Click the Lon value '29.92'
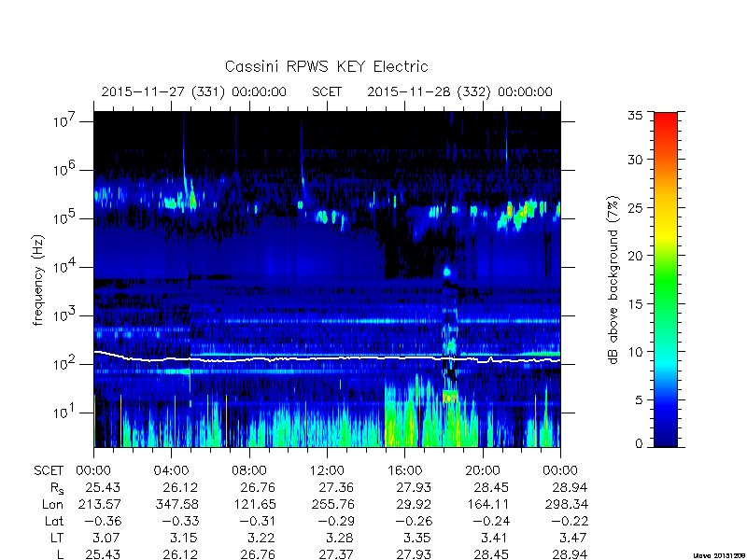 tap(414, 504)
